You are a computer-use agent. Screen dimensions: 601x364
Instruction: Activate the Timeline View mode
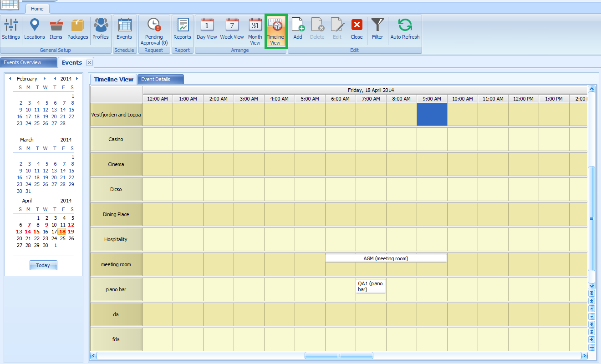[275, 29]
